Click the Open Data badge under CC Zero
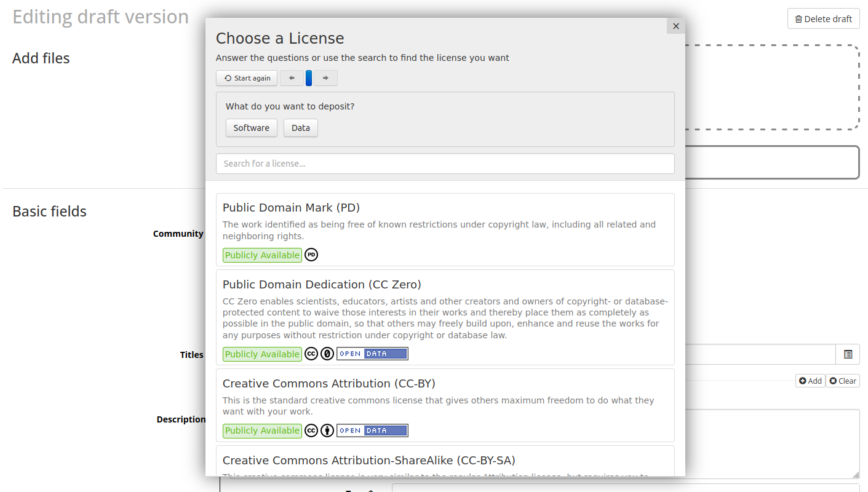 tap(372, 353)
